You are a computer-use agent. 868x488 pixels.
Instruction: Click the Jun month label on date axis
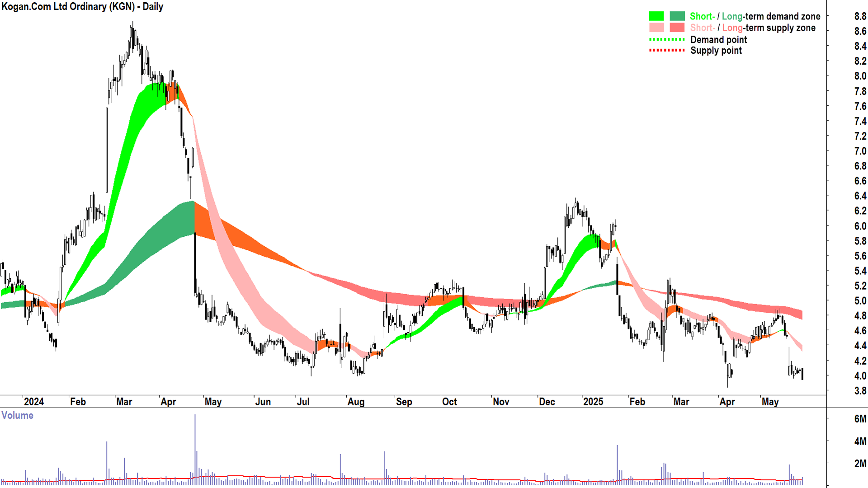click(263, 402)
